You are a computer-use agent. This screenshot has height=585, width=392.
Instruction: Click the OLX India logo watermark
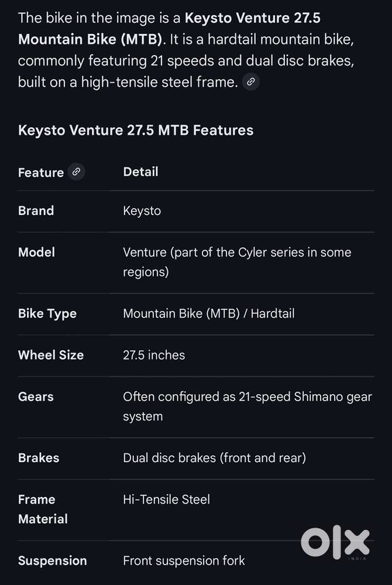pos(335,543)
